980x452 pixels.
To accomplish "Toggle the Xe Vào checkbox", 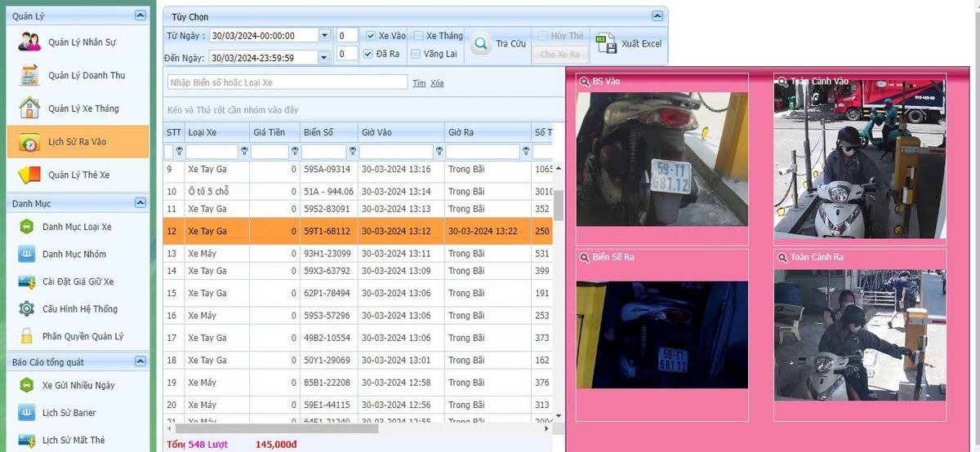I will click(x=371, y=36).
